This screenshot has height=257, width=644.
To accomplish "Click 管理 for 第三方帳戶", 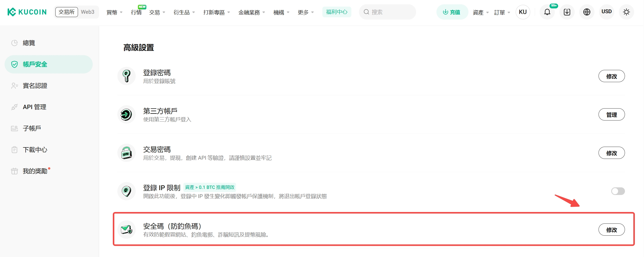I will coord(611,114).
